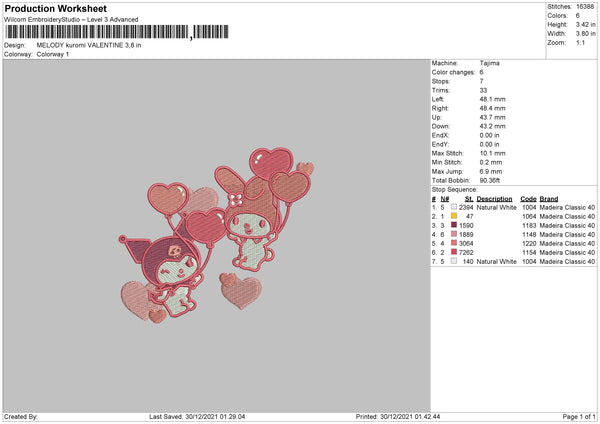Click the Max Stitch value '10.1 mm'
600x424 pixels.
[492, 153]
